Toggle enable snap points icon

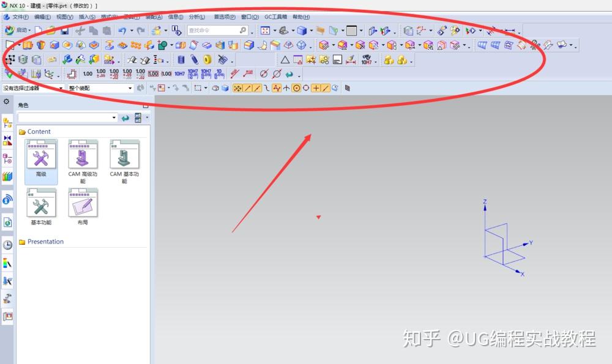coord(237,88)
